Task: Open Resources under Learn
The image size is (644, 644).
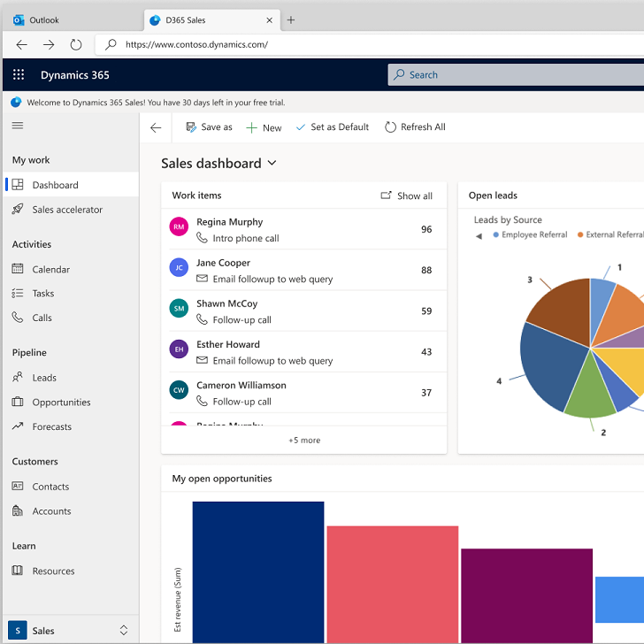Action: point(71,571)
